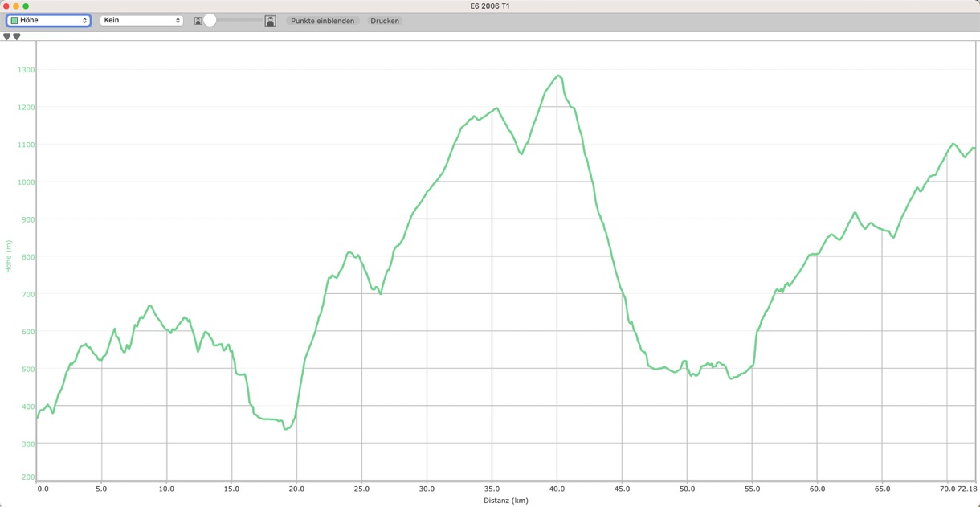Image resolution: width=980 pixels, height=507 pixels.
Task: Click the Distanz (km) axis label
Action: click(x=506, y=501)
